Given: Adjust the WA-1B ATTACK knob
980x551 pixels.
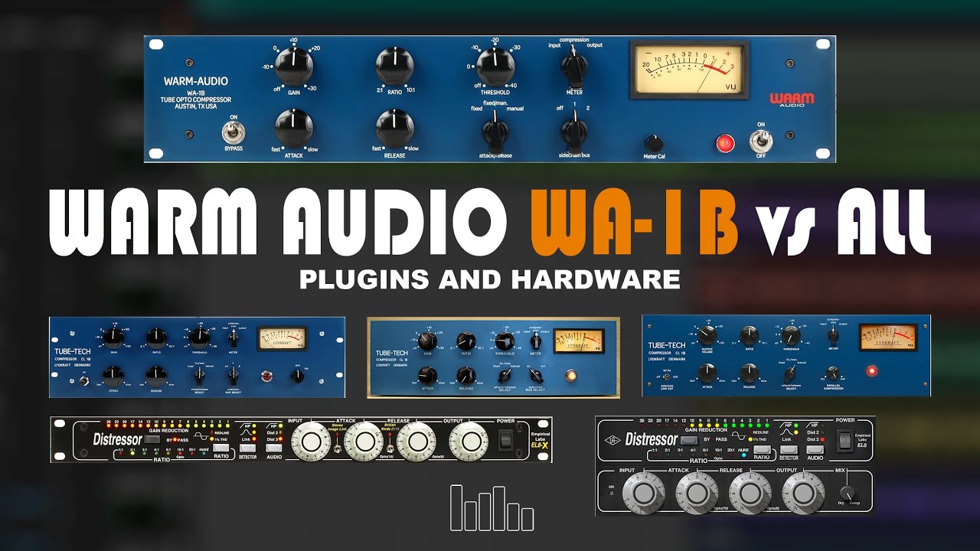Looking at the screenshot, I should click(x=294, y=129).
